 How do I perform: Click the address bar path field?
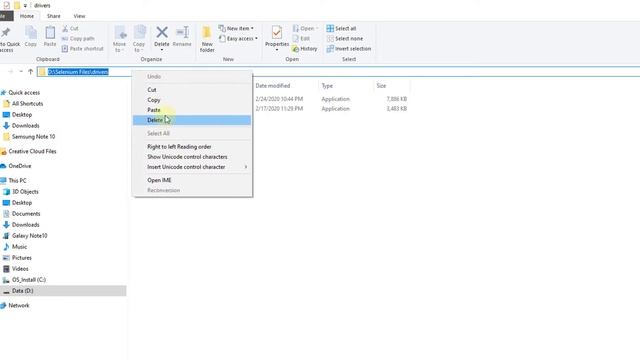pos(339,72)
